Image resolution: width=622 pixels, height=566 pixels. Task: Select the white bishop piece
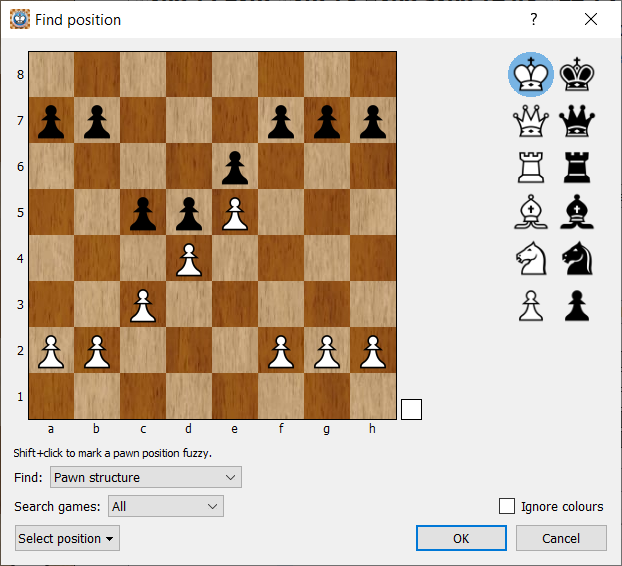coord(530,213)
